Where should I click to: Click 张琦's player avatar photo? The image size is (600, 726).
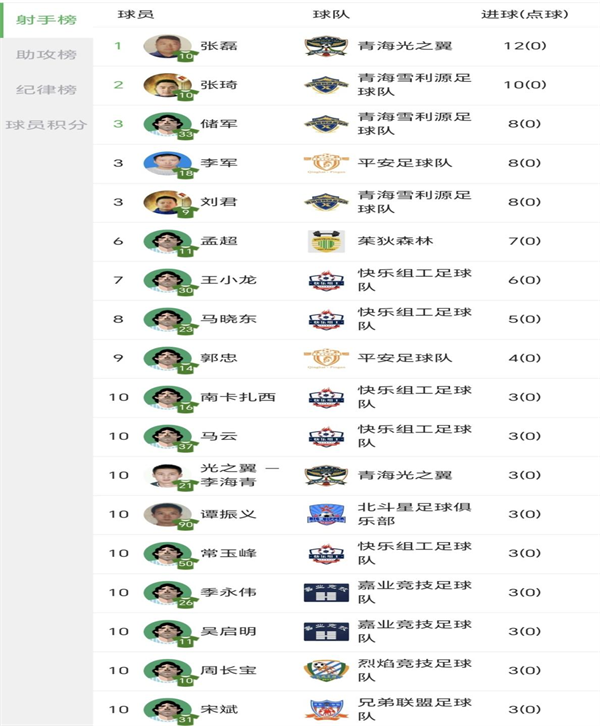pos(167,85)
